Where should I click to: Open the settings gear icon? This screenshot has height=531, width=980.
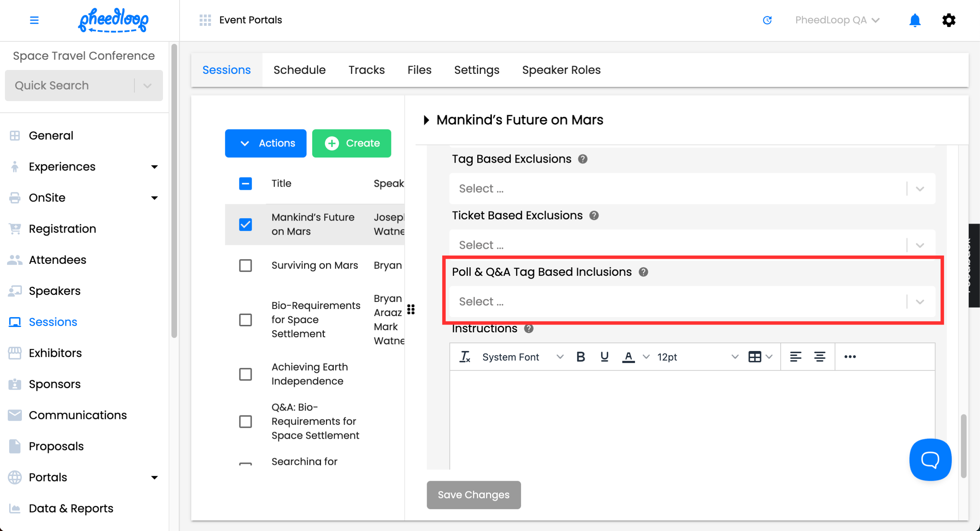click(x=949, y=20)
